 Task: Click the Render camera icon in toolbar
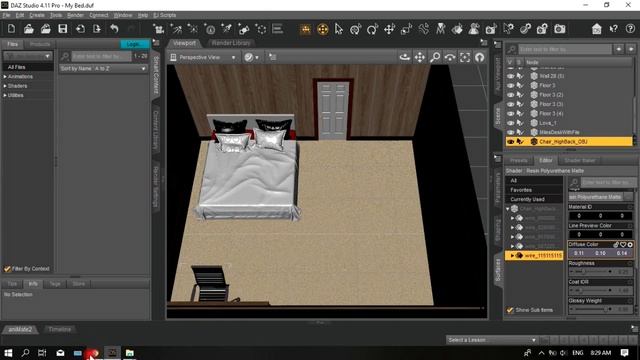[x=560, y=29]
